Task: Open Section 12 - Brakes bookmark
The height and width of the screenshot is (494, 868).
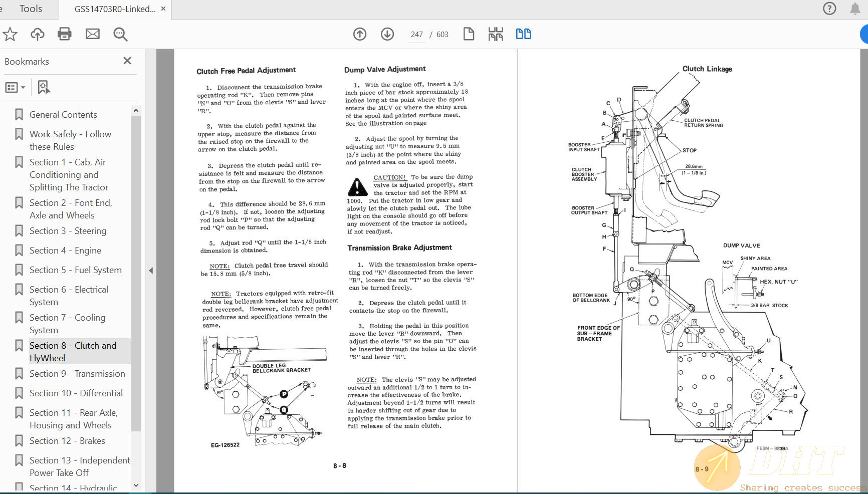Action: click(67, 441)
